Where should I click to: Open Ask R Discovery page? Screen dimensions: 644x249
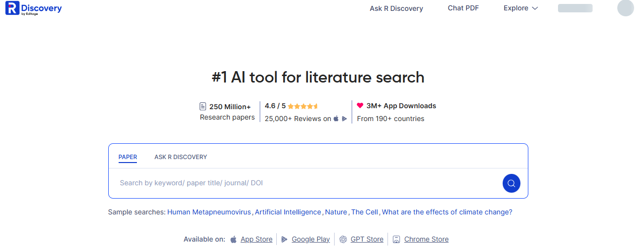coord(396,8)
